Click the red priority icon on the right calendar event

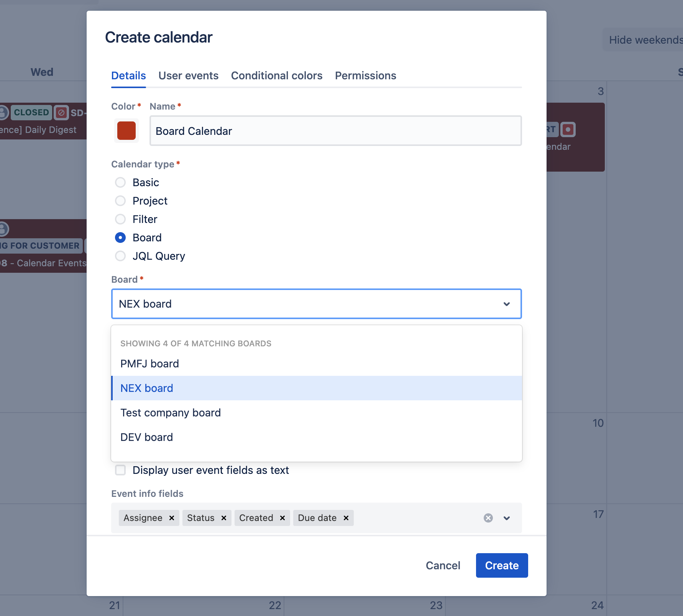[x=568, y=129]
